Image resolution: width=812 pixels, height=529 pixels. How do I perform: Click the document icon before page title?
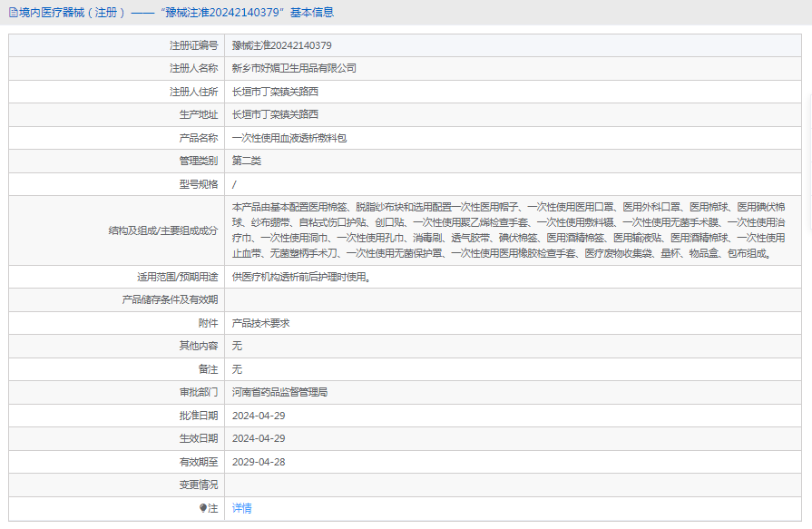(x=14, y=13)
